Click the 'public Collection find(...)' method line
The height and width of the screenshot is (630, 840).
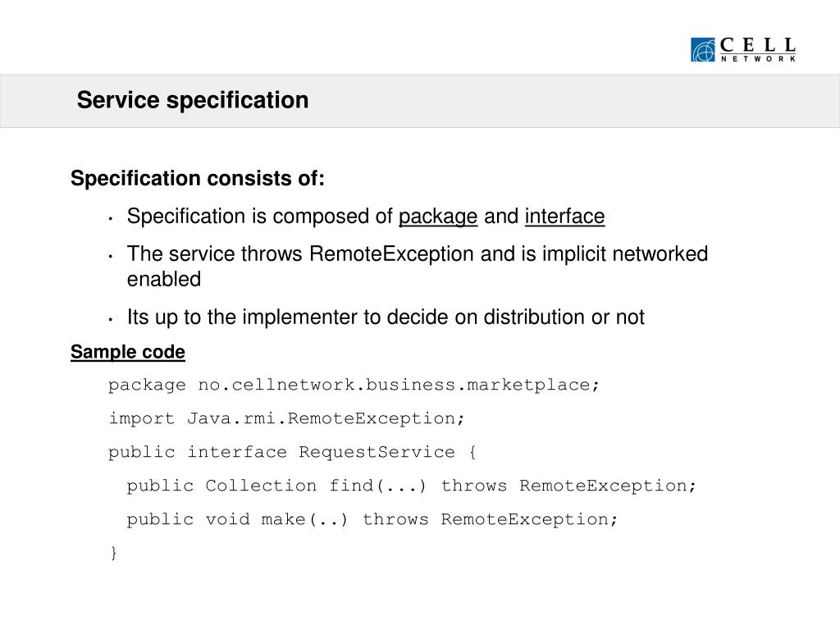[412, 486]
